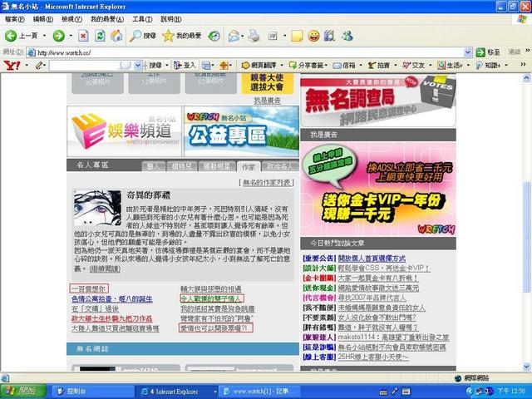Open the 工具(T) menu
The width and height of the screenshot is (532, 399).
142,19
